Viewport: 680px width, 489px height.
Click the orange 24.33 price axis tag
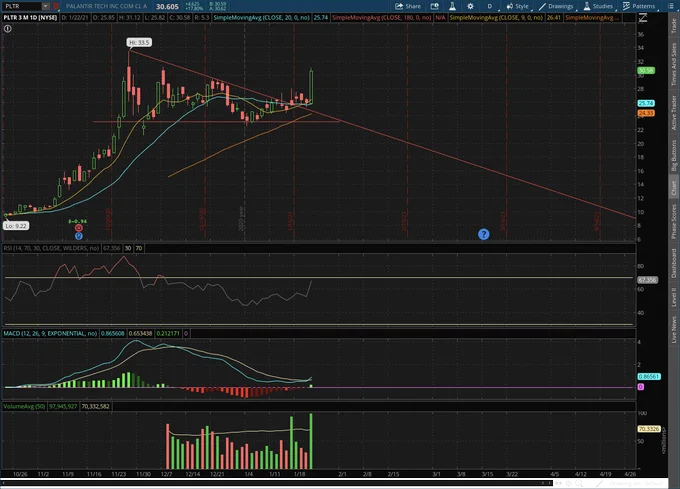coord(646,113)
